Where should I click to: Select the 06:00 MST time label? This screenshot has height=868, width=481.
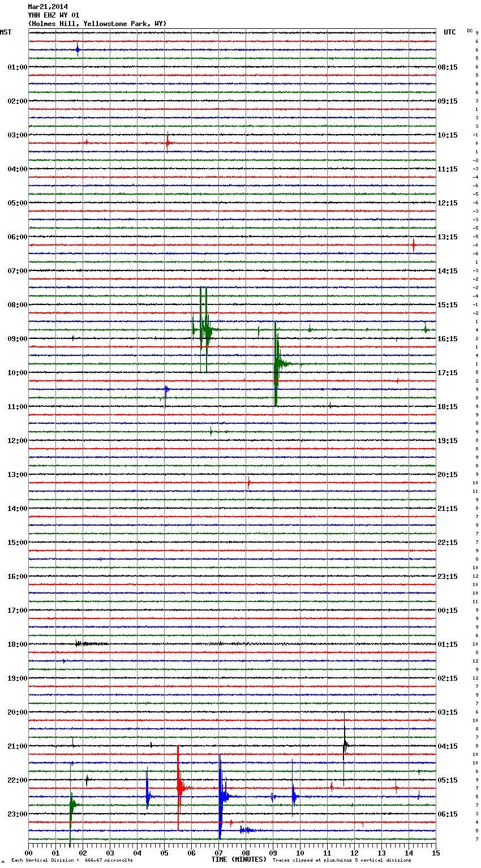coord(18,237)
